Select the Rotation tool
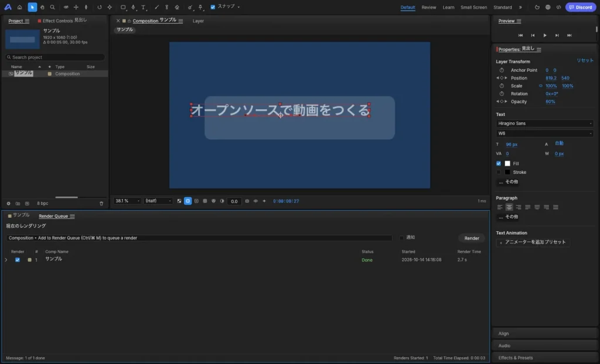 point(100,7)
